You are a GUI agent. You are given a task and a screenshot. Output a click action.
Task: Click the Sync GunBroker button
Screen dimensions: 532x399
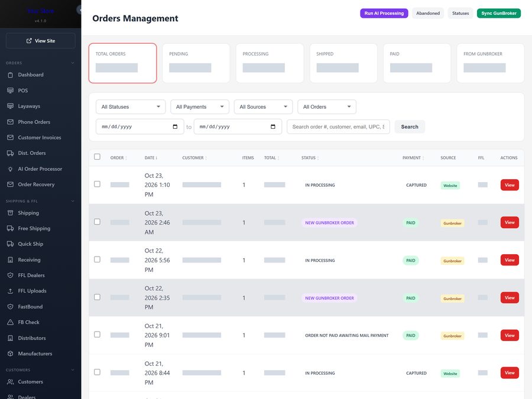499,13
